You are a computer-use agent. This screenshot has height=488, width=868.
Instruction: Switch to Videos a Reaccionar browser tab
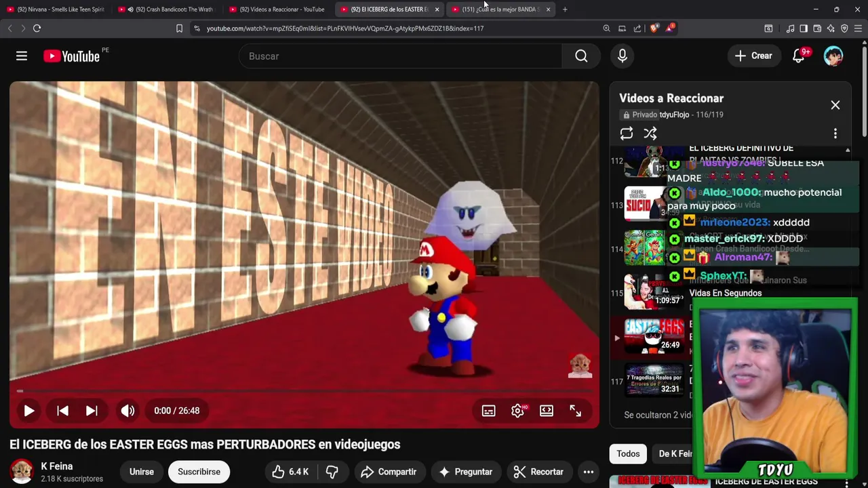coord(278,9)
